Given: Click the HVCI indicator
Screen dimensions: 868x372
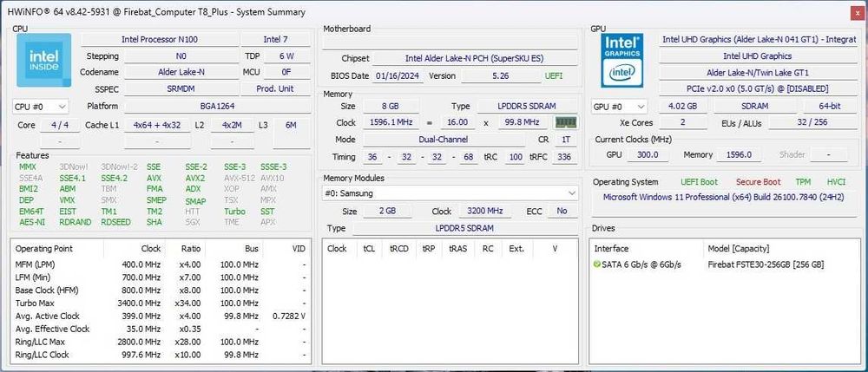Looking at the screenshot, I should coord(836,182).
